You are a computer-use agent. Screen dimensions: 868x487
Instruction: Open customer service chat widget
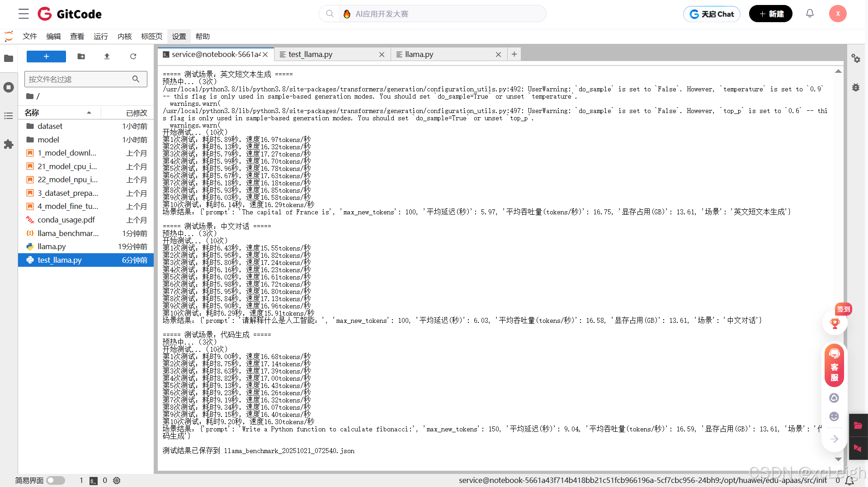coord(835,365)
